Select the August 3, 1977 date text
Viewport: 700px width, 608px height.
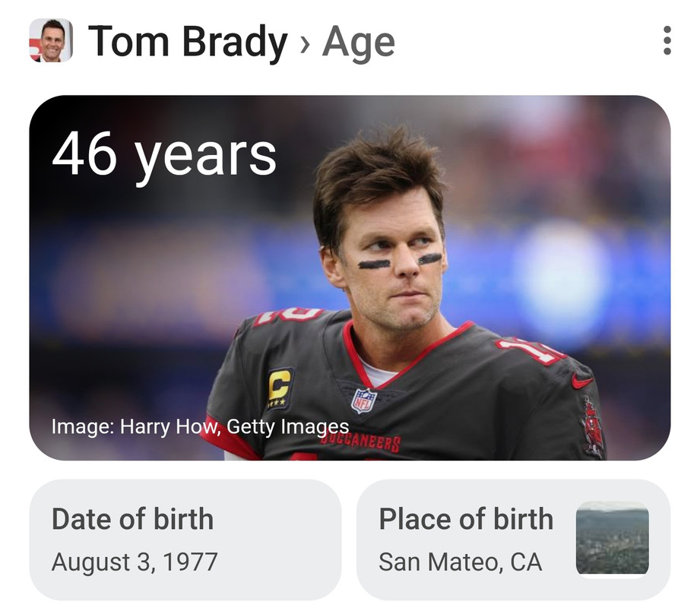point(135,562)
